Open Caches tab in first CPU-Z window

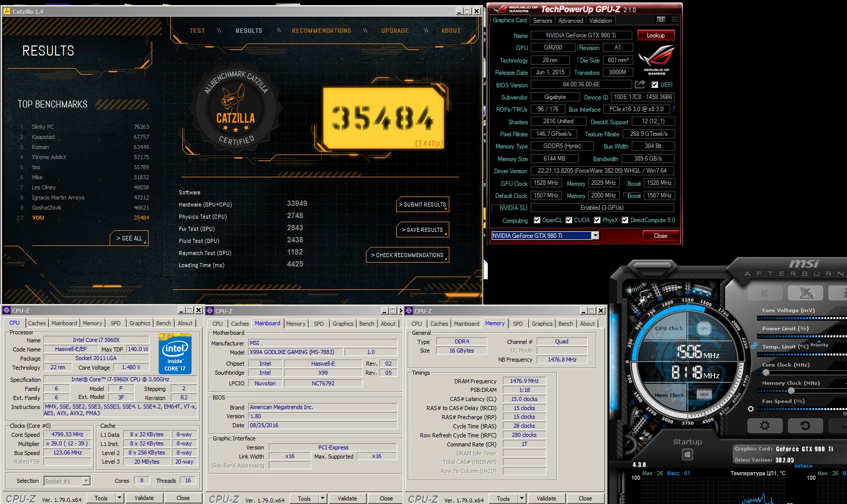click(x=36, y=323)
